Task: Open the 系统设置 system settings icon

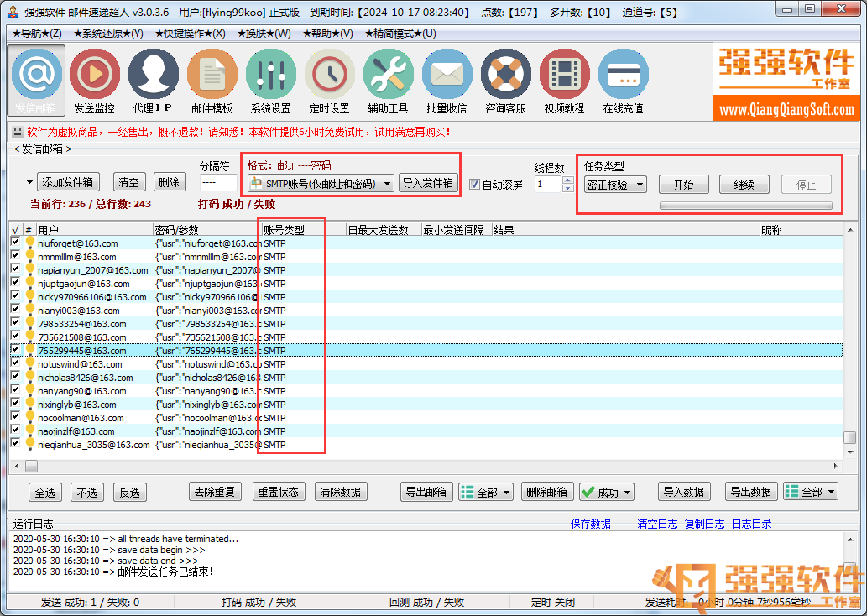Action: 270,81
